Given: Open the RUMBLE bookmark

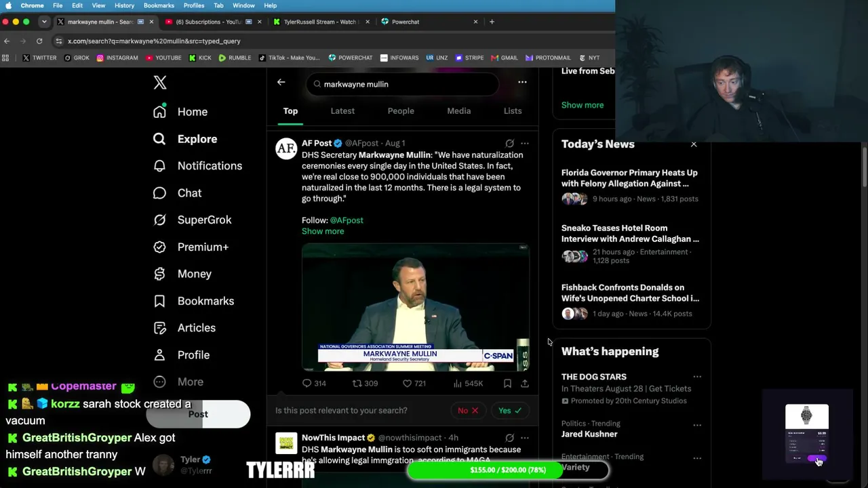Looking at the screenshot, I should click(235, 58).
